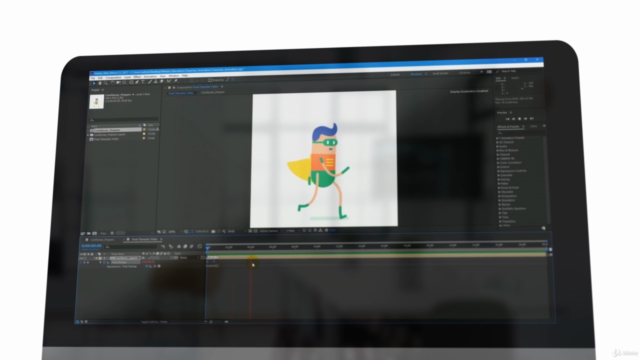Expand the layers folder in Project panel
This screenshot has width=640, height=360.
pyautogui.click(x=88, y=134)
